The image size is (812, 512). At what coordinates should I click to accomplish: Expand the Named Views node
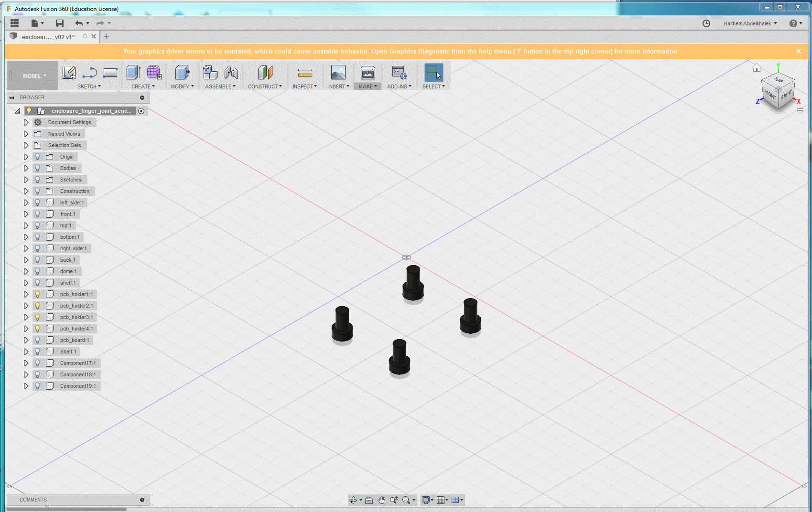[26, 134]
